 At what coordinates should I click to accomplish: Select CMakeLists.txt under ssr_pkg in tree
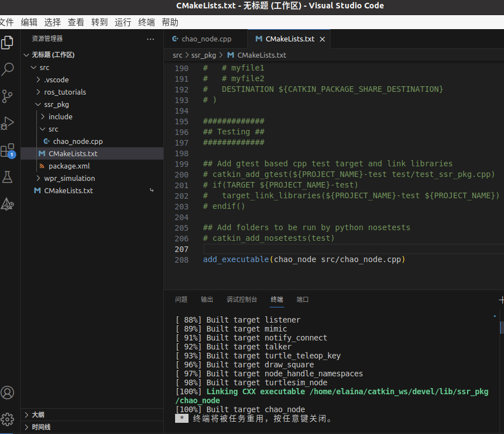92,154
